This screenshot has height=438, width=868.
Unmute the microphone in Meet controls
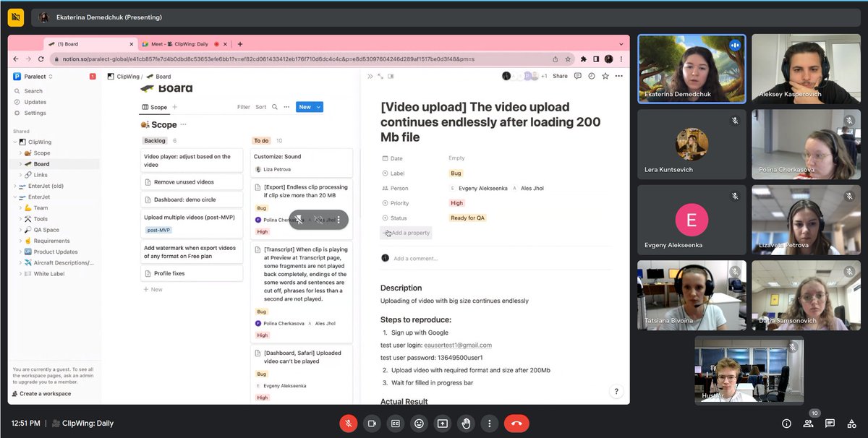[x=349, y=424]
